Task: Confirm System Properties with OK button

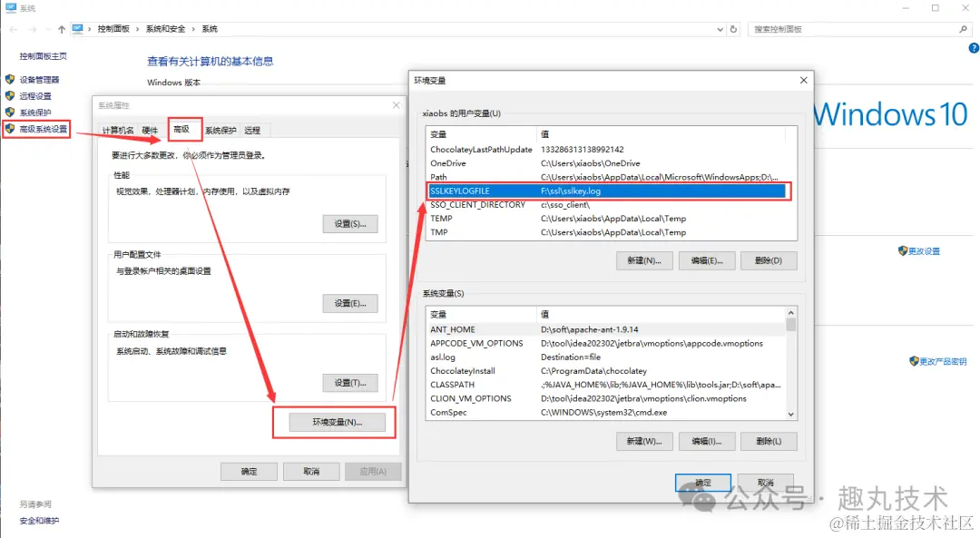Action: click(249, 471)
